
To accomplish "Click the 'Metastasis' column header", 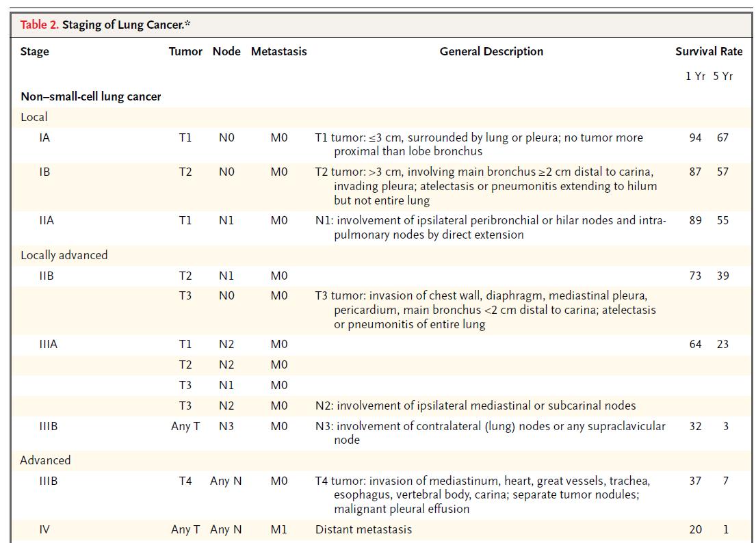I will (x=278, y=51).
